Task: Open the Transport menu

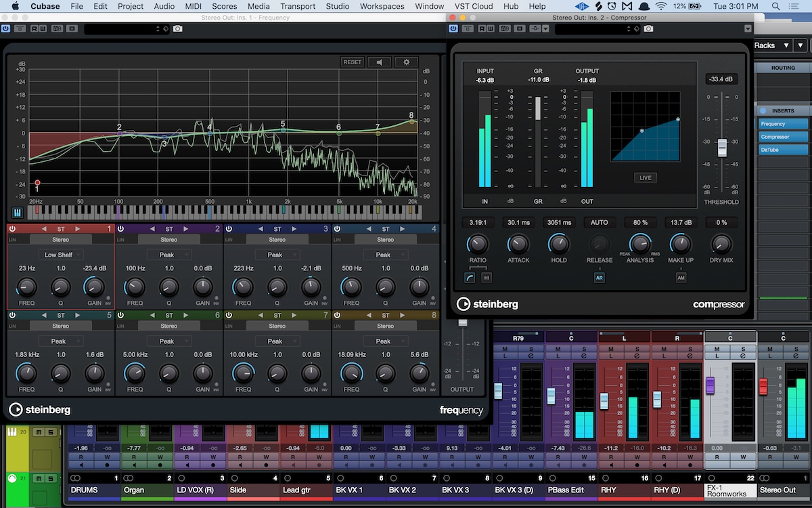Action: [x=298, y=6]
